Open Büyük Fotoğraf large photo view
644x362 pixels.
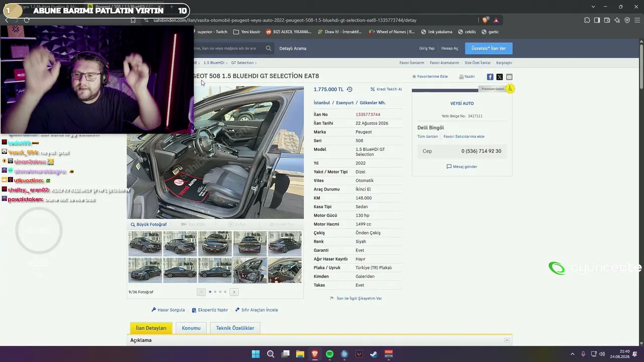point(148,224)
